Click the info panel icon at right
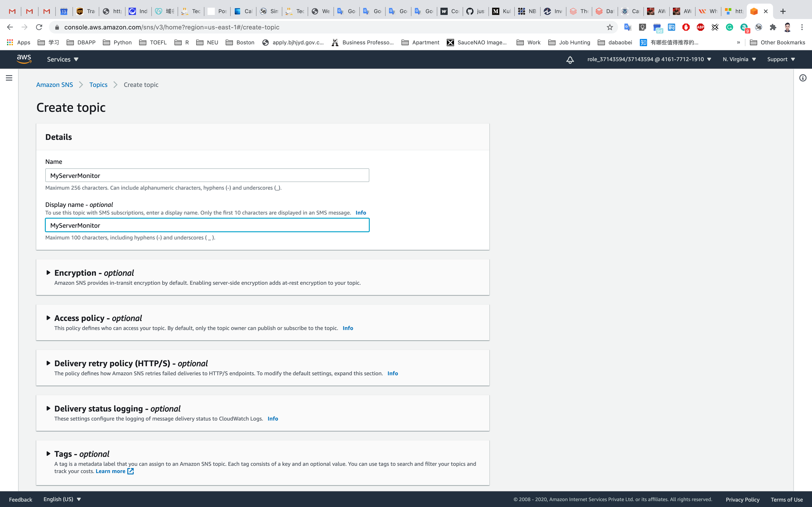Image resolution: width=812 pixels, height=507 pixels. pos(803,78)
